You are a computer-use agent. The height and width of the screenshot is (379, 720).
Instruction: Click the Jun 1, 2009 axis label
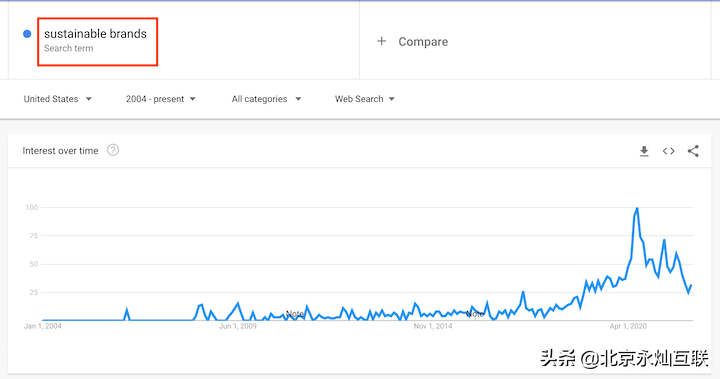[238, 326]
